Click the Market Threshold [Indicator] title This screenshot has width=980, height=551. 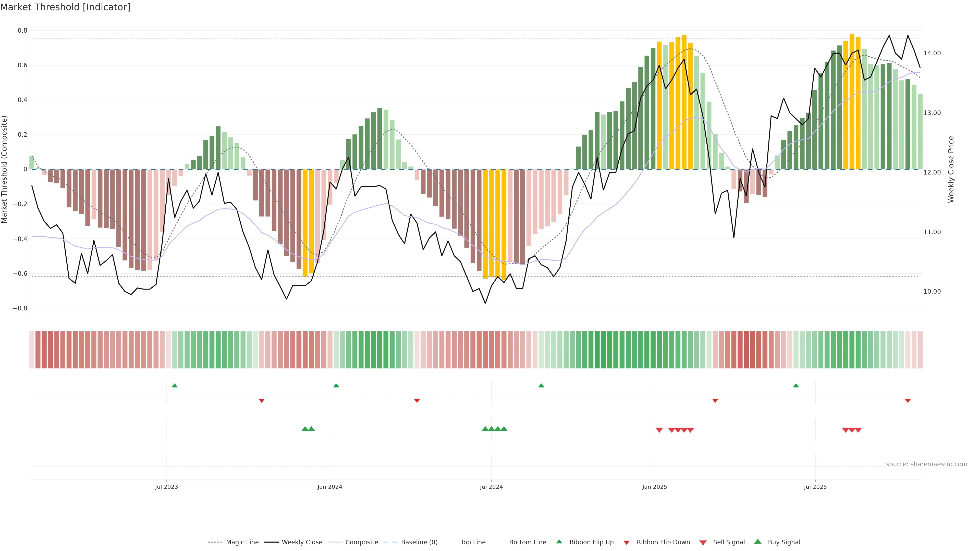(65, 7)
